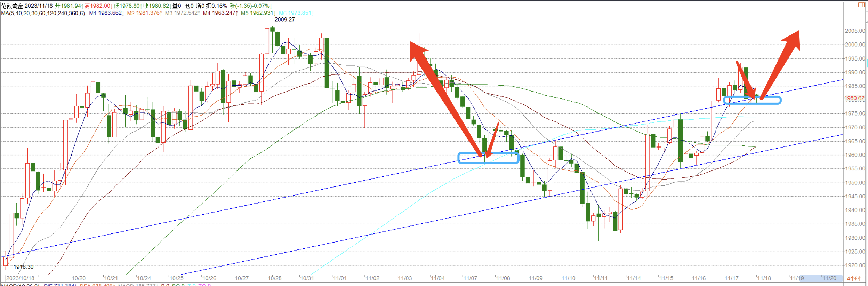Click the 2023/10/18 start date on axis
Image resolution: width=868 pixels, height=286 pixels.
click(20, 278)
